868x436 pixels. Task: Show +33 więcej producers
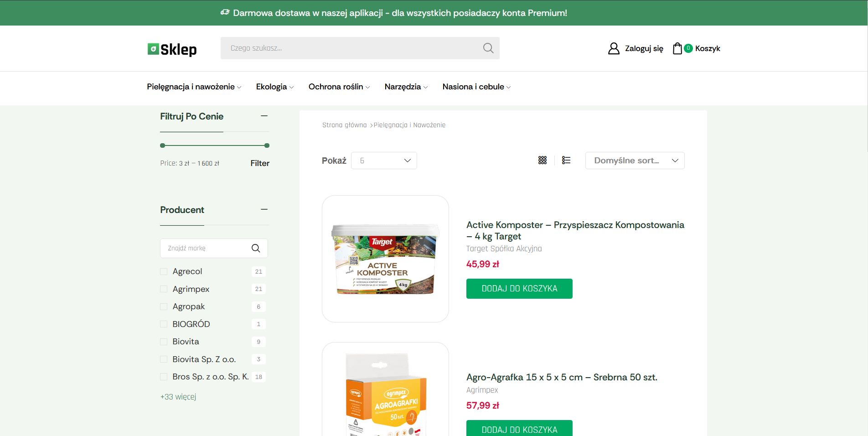178,397
